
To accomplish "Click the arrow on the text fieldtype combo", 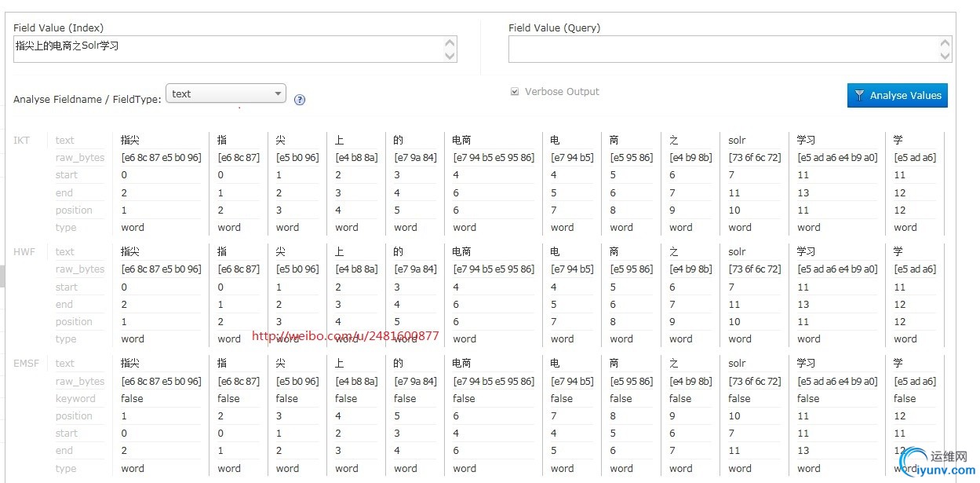I will [278, 94].
